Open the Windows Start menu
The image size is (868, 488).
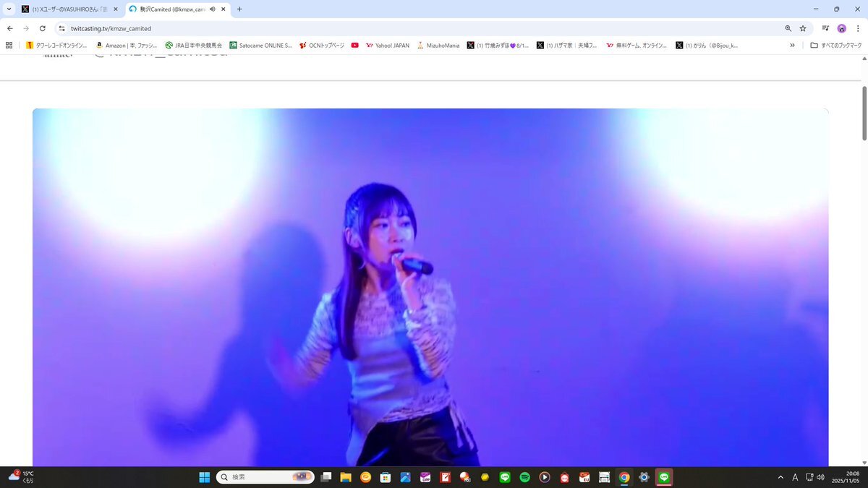(205, 477)
